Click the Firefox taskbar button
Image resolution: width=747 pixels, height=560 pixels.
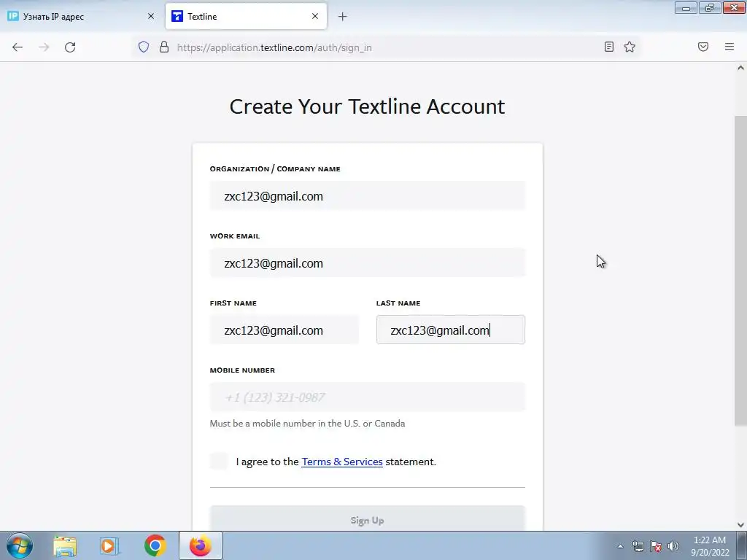201,545
